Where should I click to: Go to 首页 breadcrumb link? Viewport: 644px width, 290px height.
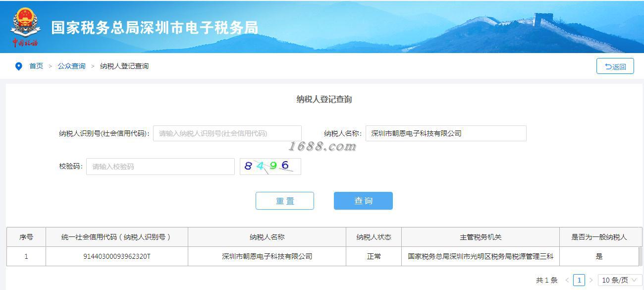point(36,66)
